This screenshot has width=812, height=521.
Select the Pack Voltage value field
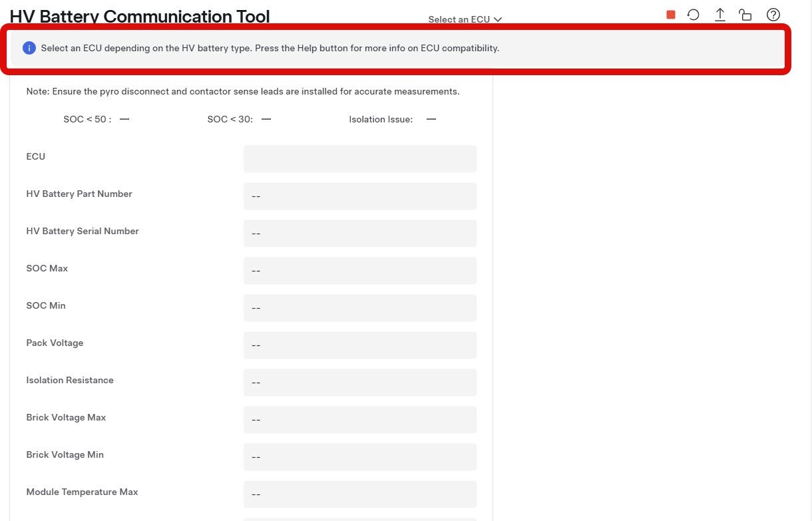pos(359,345)
